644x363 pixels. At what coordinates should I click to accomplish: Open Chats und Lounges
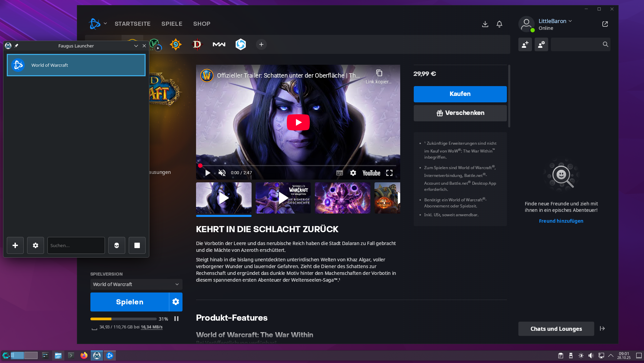click(556, 329)
